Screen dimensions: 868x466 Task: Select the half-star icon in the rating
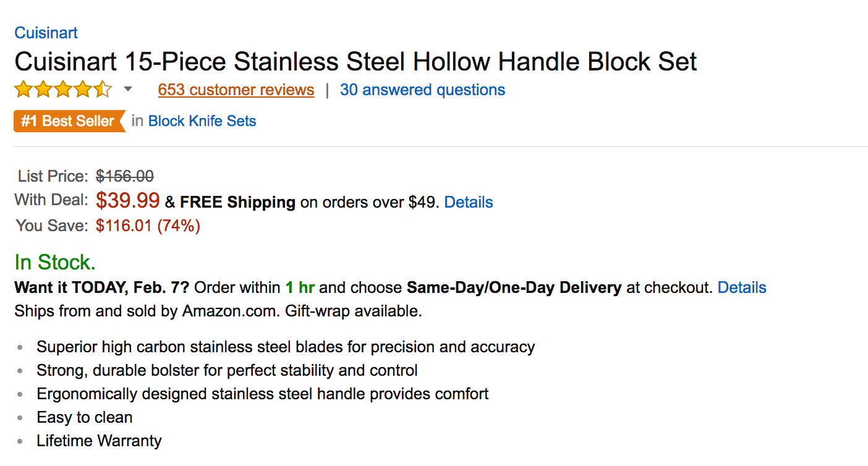[x=103, y=90]
